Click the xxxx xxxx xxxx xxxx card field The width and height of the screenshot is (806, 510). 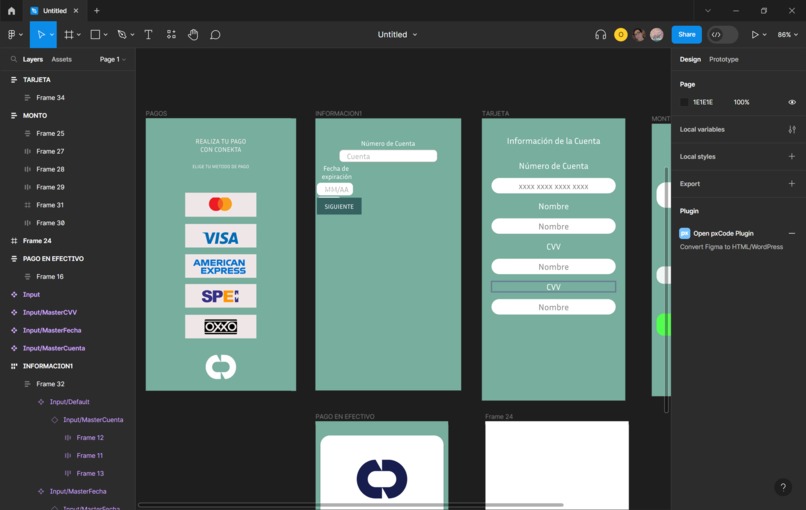tap(553, 186)
